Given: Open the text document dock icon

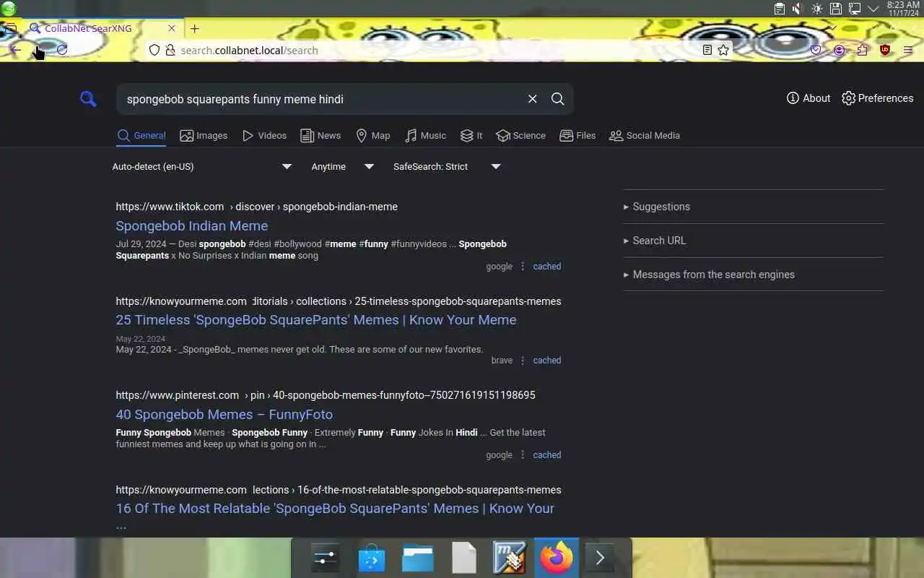Looking at the screenshot, I should pyautogui.click(x=464, y=558).
